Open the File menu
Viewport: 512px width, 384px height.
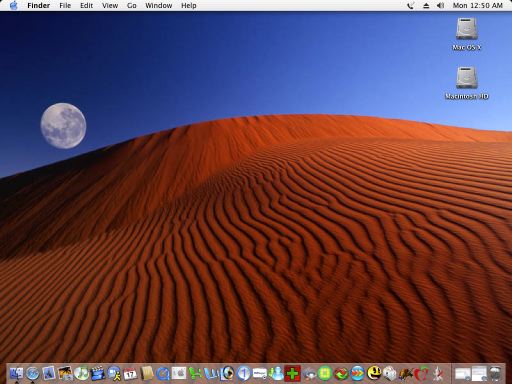coord(65,5)
